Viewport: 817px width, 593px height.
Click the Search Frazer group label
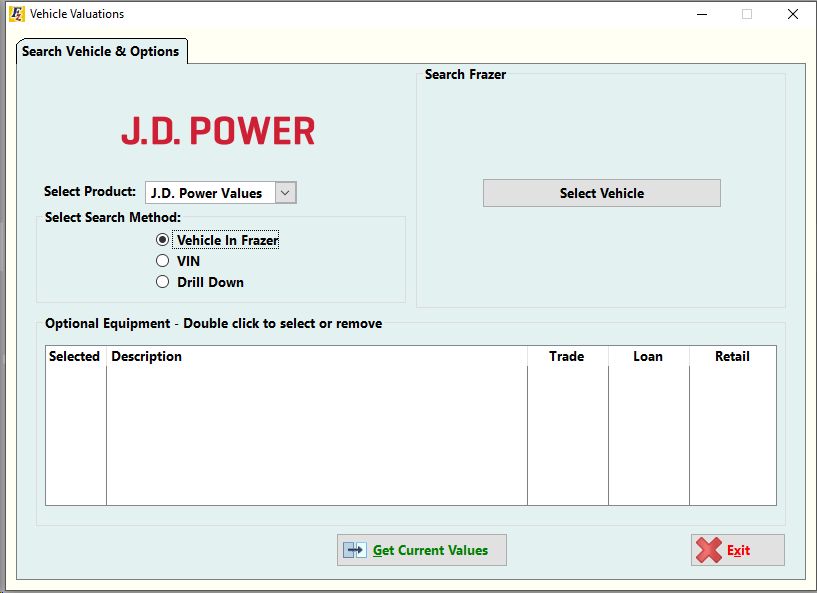[465, 75]
